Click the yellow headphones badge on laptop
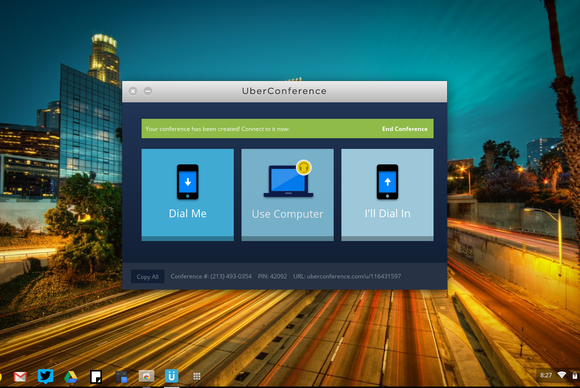Viewport: 580px width, 388px height. pyautogui.click(x=304, y=168)
